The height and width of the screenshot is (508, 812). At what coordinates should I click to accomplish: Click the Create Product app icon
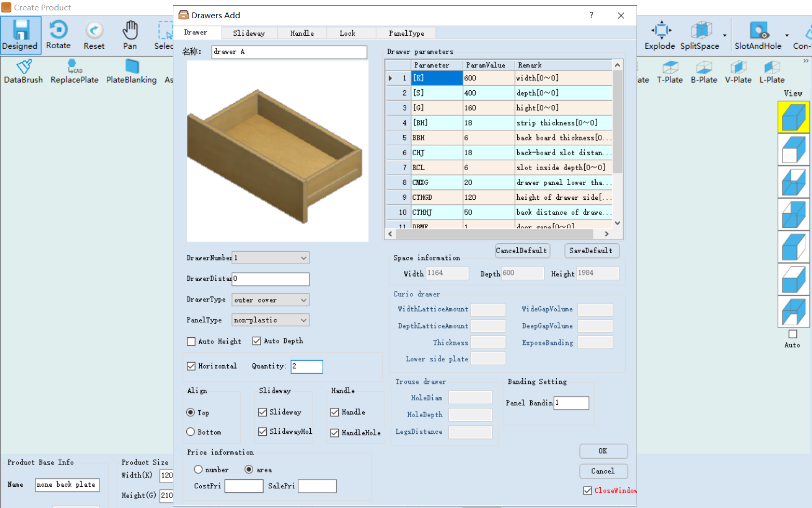6,7
